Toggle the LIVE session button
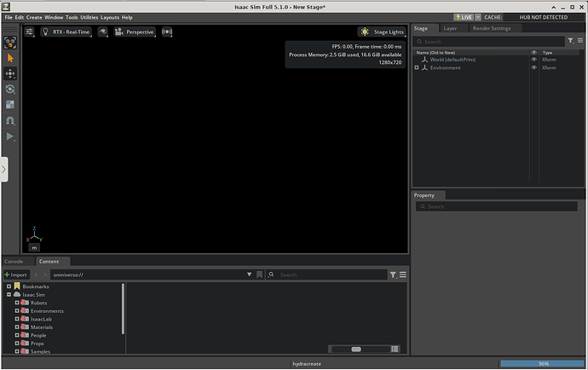Screen dimensions: 588x370 tap(464, 17)
